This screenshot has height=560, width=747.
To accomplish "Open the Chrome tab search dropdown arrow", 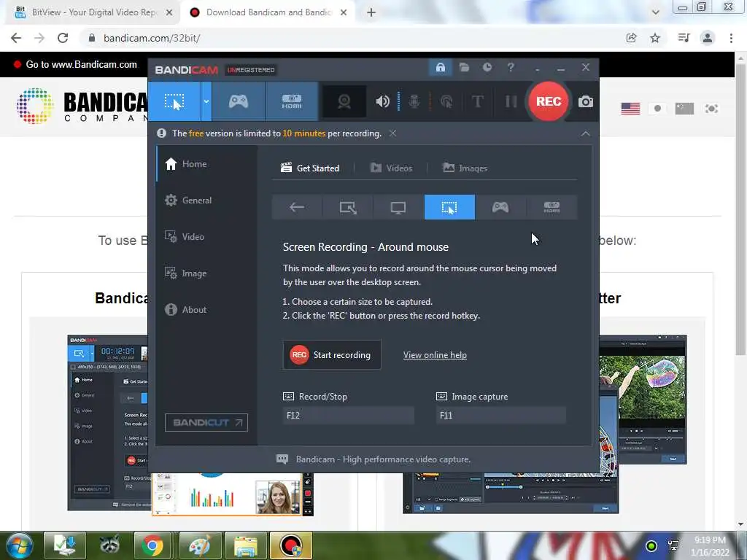I will point(656,12).
